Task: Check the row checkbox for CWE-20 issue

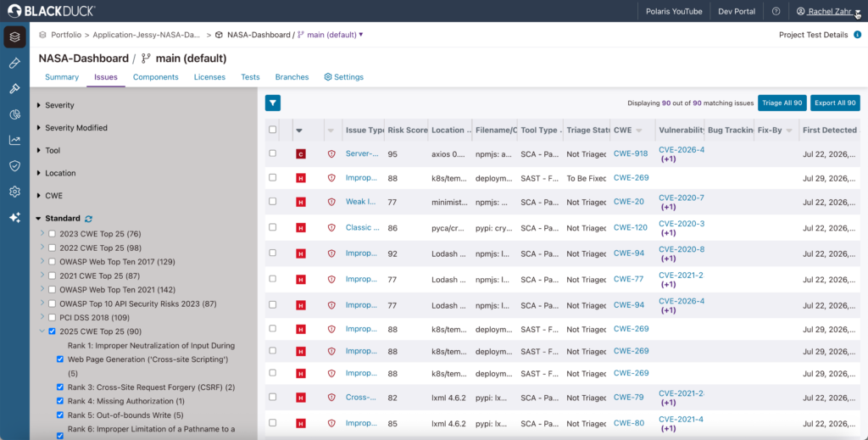Action: [x=272, y=202]
